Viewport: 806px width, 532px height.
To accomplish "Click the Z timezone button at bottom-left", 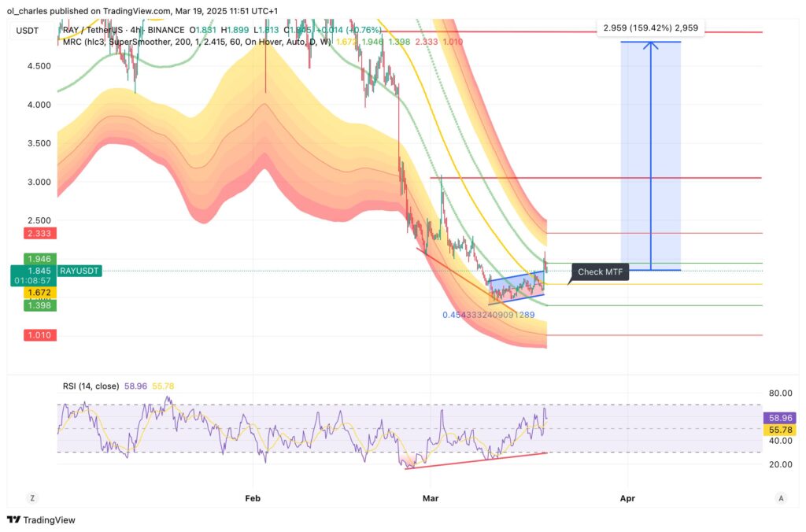I will (x=32, y=497).
